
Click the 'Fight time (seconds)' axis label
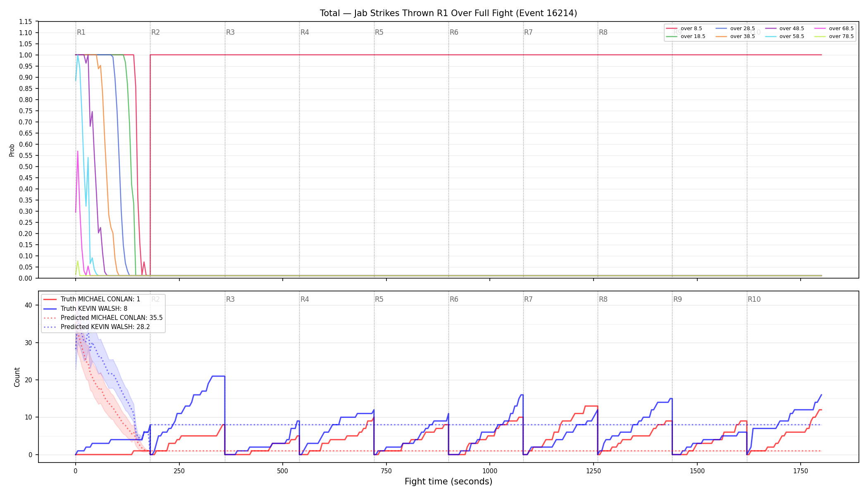pos(448,482)
